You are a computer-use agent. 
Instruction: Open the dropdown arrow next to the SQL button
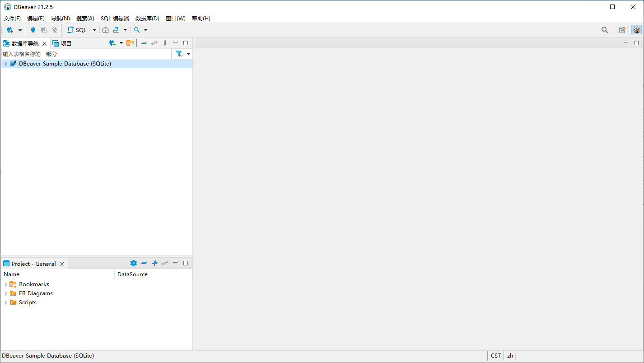pos(94,30)
